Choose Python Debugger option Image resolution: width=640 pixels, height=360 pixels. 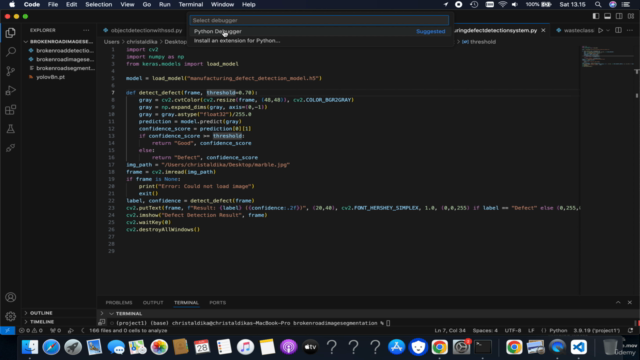[x=320, y=31]
